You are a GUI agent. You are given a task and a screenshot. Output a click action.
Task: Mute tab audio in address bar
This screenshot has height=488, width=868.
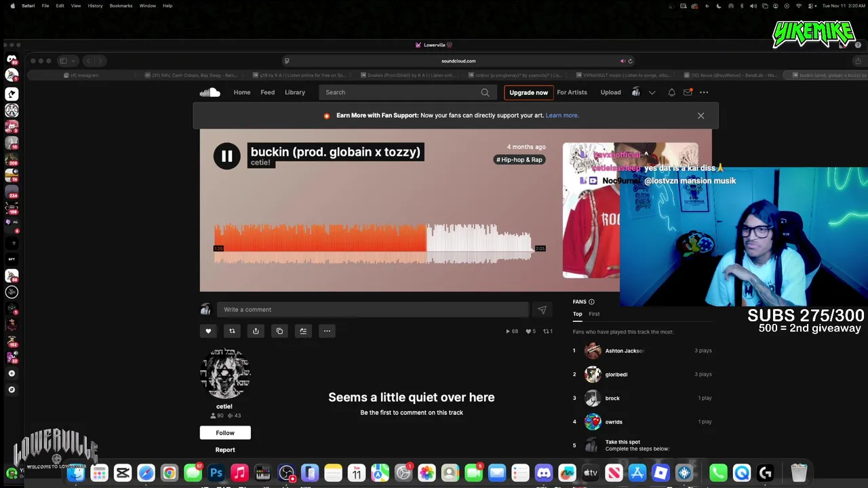point(623,61)
